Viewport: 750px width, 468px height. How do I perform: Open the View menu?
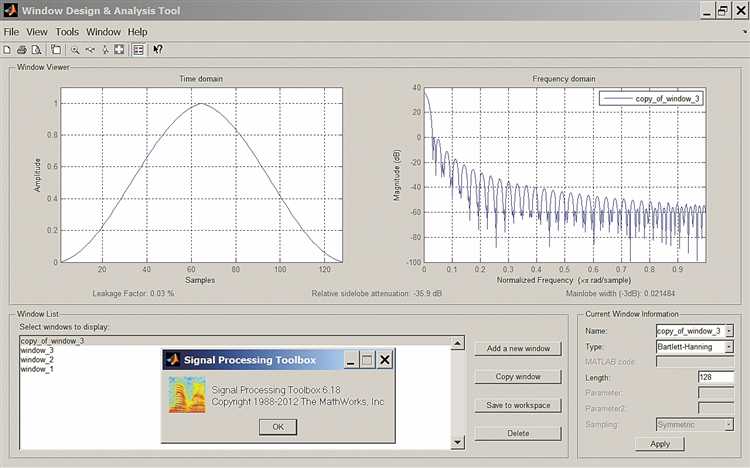coord(37,32)
